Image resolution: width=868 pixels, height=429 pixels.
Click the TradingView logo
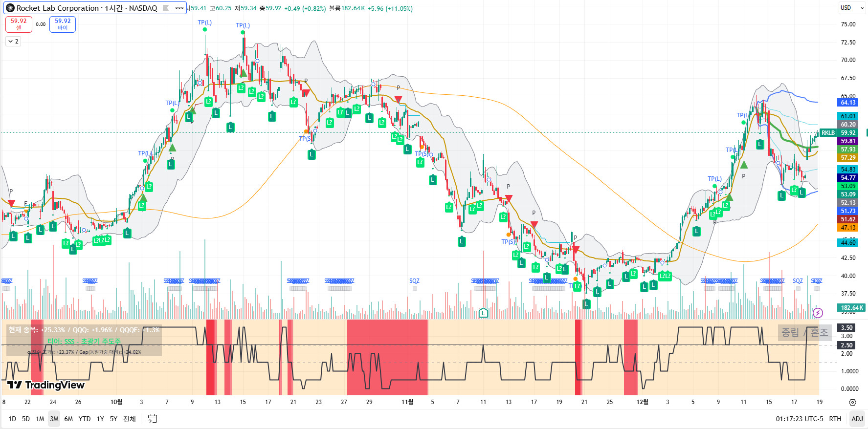coord(46,385)
